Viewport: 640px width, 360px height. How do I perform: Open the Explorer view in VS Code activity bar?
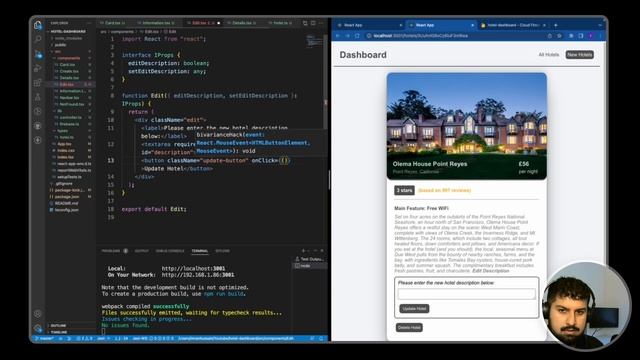click(38, 25)
